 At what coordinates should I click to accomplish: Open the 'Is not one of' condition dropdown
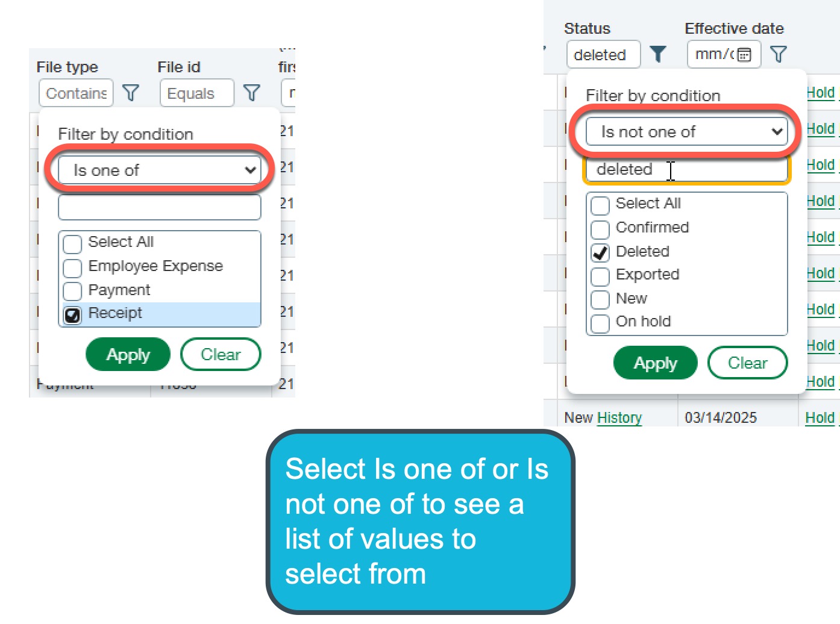tap(687, 132)
